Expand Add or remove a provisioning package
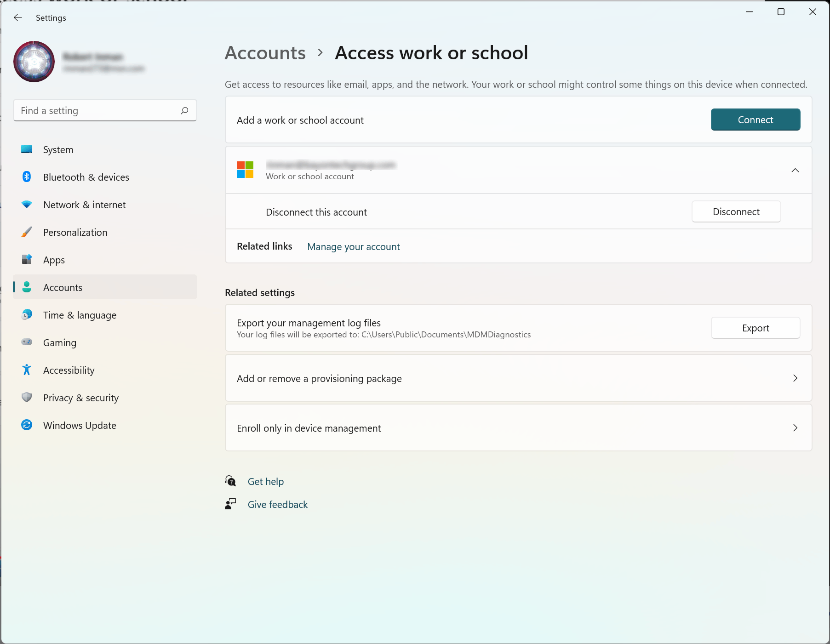 coord(796,378)
